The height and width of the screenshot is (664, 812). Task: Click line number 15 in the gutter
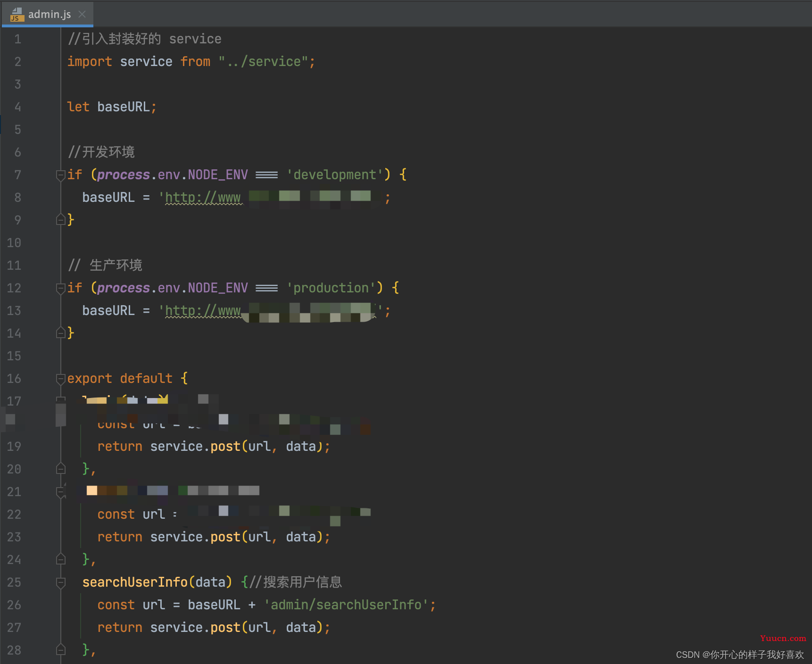14,356
